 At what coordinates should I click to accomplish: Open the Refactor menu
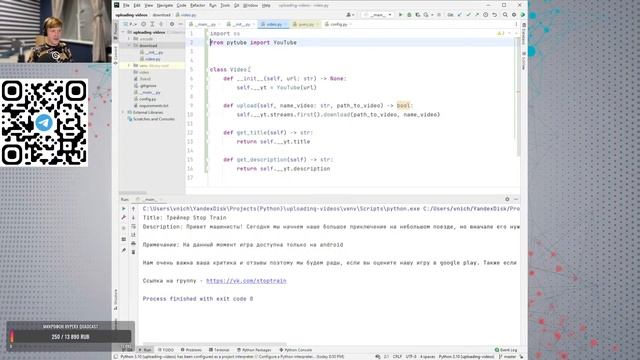point(198,5)
